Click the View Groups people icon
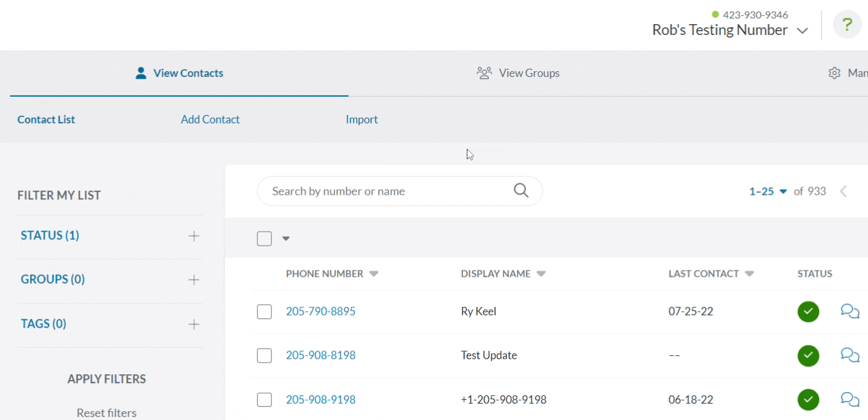The width and height of the screenshot is (868, 420). (484, 73)
